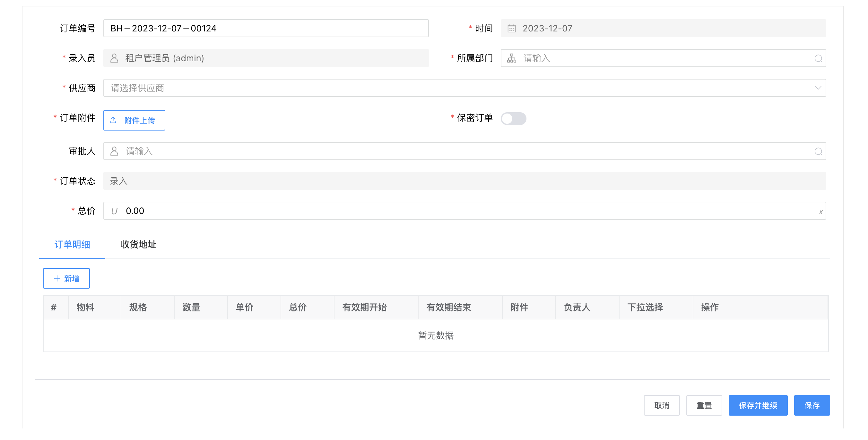Click search icon in 审批人 field

(x=818, y=151)
